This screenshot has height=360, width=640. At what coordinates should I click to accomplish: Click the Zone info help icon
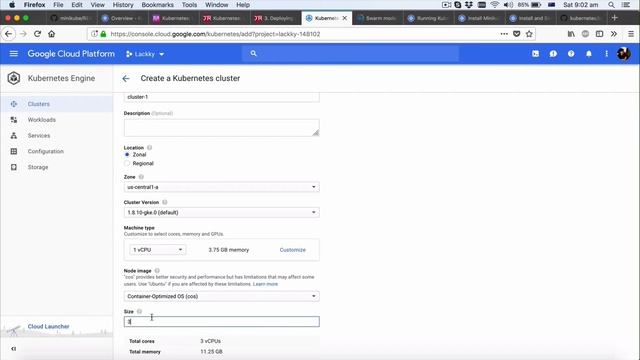click(141, 177)
